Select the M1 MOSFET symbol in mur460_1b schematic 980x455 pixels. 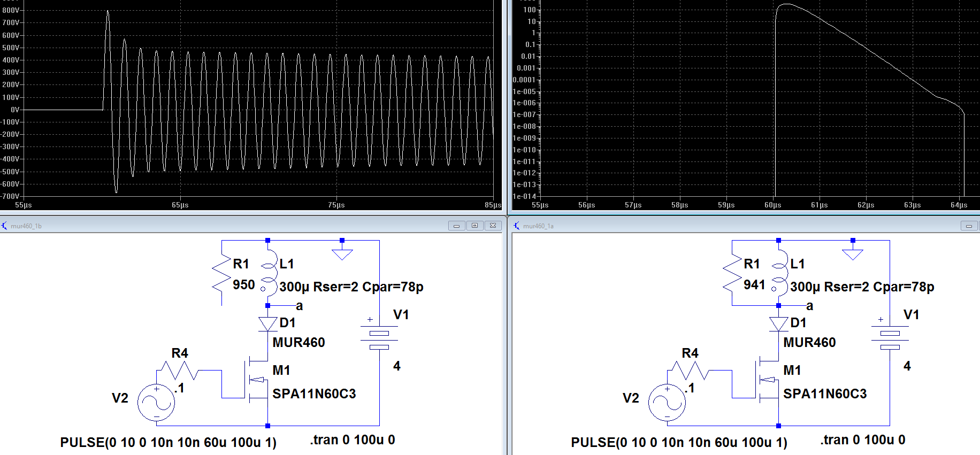pyautogui.click(x=256, y=380)
